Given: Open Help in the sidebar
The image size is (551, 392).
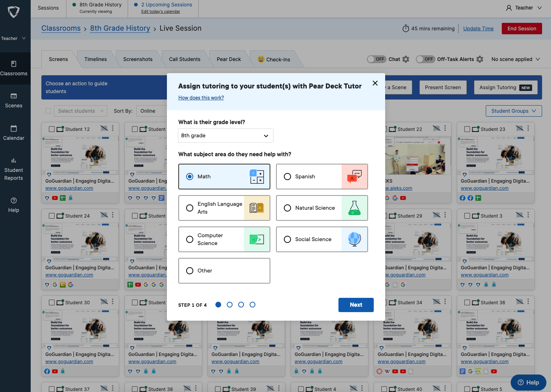Looking at the screenshot, I should (14, 205).
